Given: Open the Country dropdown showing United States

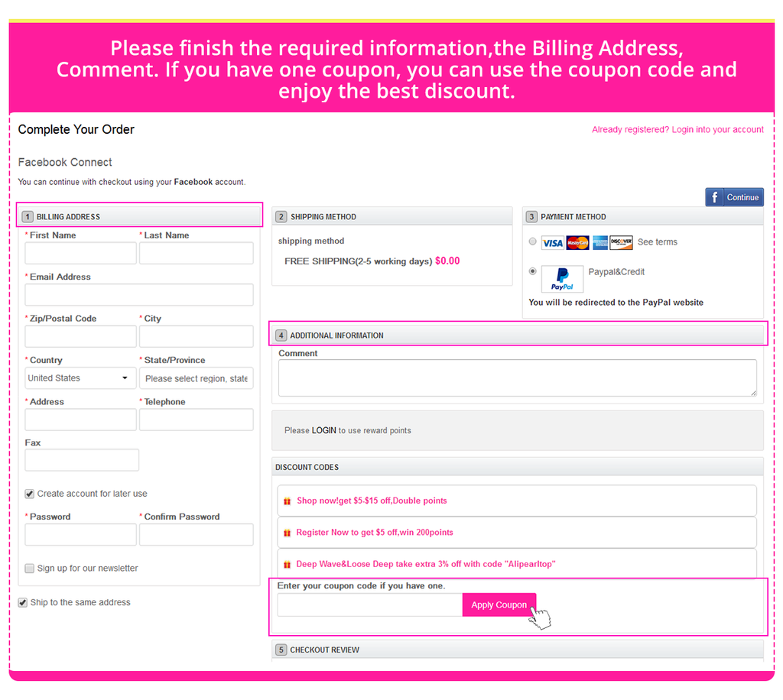Looking at the screenshot, I should pyautogui.click(x=80, y=378).
